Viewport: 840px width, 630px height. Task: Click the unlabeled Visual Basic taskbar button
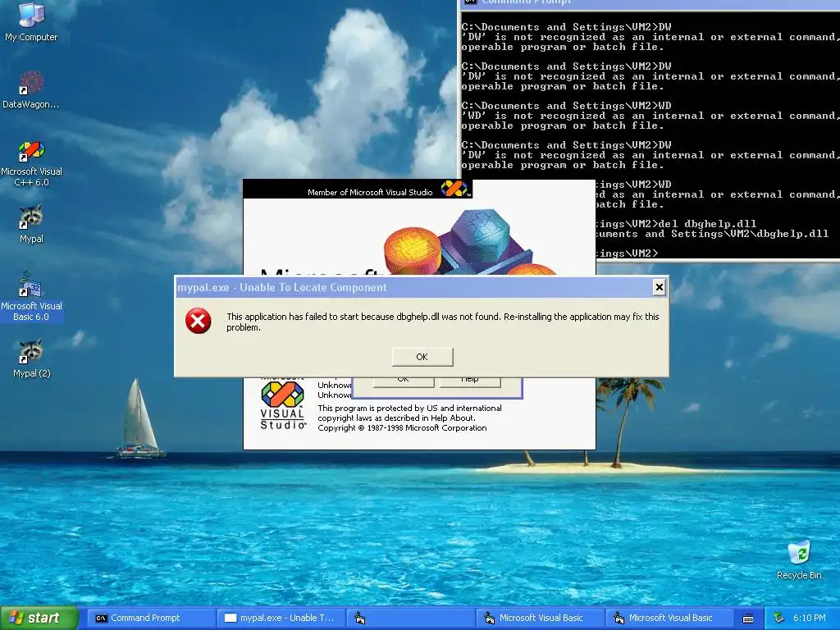click(x=410, y=618)
